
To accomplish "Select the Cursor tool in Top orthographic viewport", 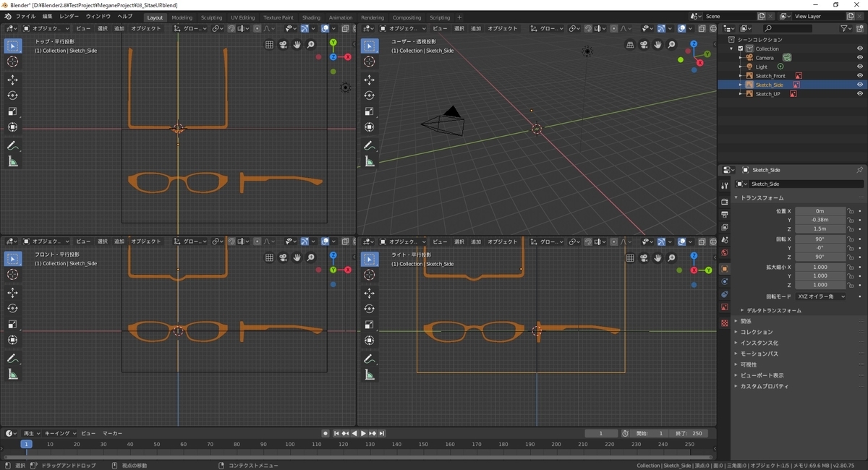I will (x=12, y=61).
